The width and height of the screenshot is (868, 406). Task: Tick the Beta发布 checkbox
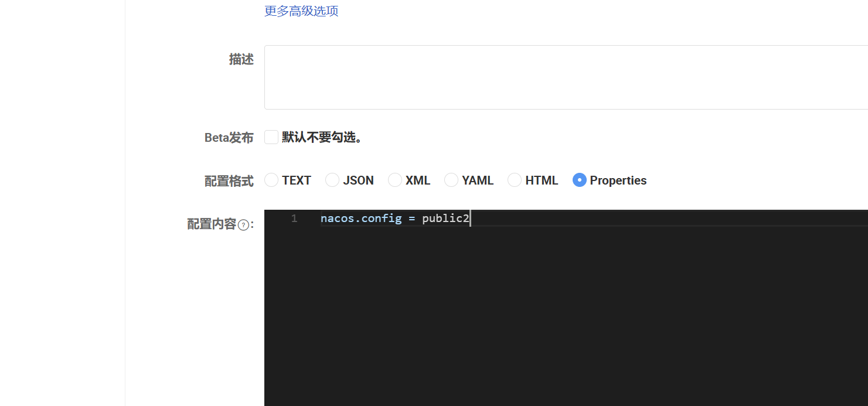click(x=271, y=137)
